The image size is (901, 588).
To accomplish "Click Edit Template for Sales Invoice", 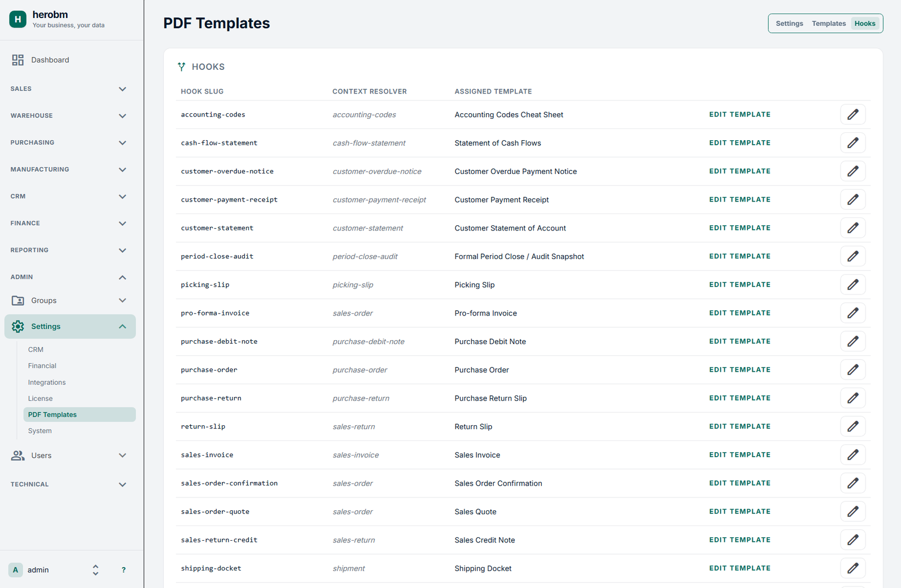I will click(x=740, y=455).
